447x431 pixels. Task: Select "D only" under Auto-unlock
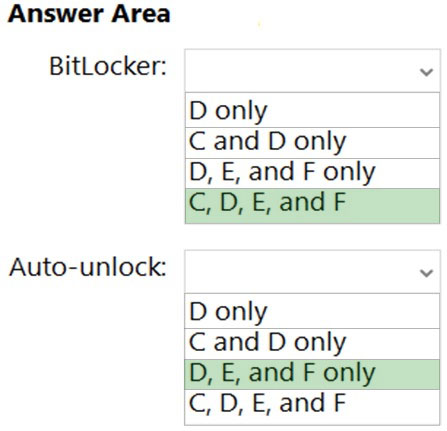tap(312, 311)
